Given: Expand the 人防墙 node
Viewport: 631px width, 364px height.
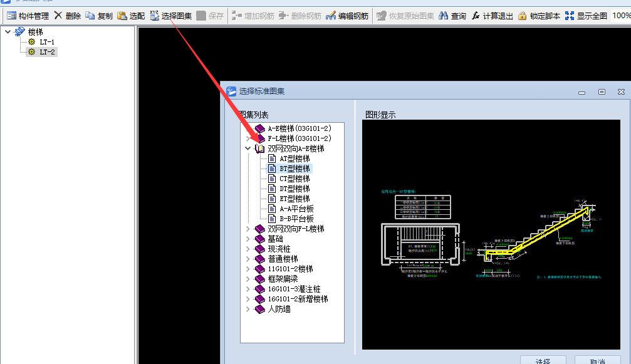Looking at the screenshot, I should point(248,309).
